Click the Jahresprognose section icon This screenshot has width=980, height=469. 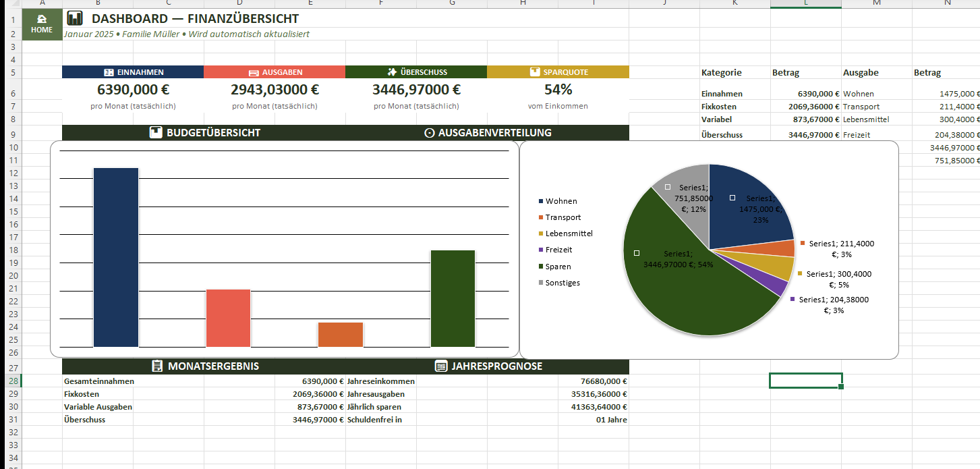(x=441, y=366)
